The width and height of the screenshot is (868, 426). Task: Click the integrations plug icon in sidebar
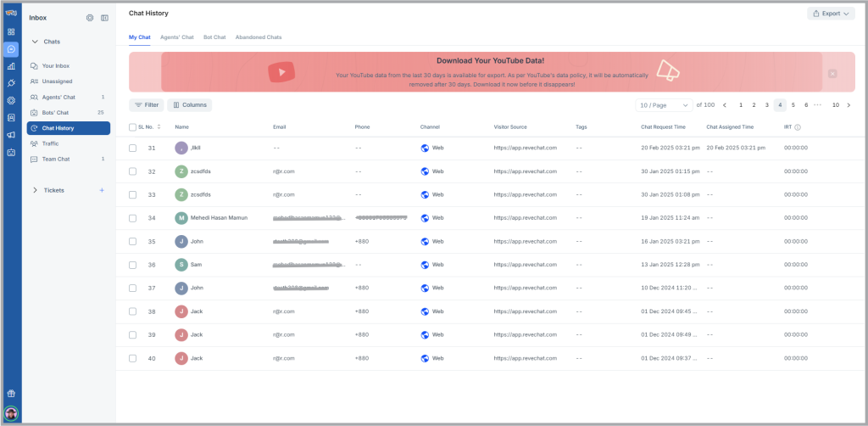click(x=11, y=83)
